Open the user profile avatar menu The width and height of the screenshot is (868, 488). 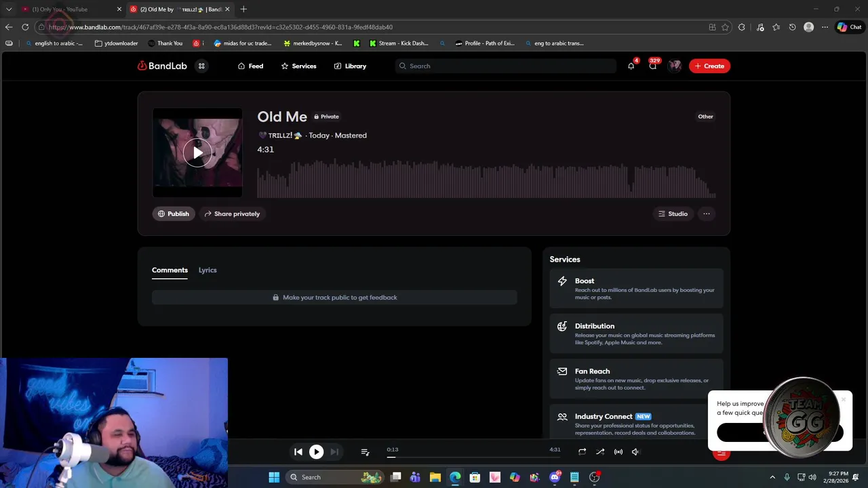click(675, 66)
